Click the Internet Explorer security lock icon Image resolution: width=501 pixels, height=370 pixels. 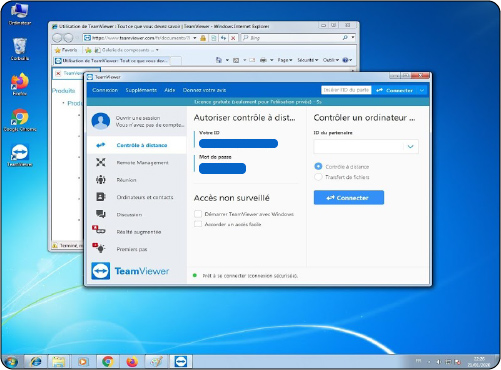203,38
